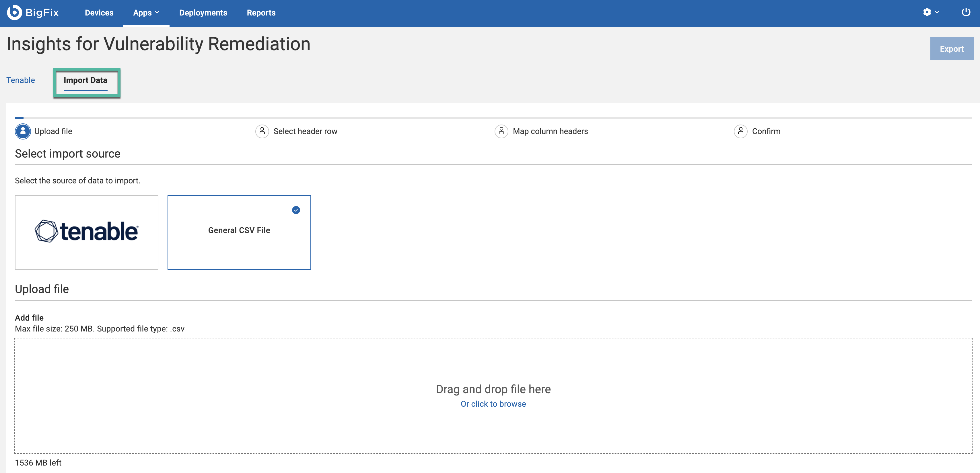Toggle the blue checkmark on CSV card

coord(295,210)
